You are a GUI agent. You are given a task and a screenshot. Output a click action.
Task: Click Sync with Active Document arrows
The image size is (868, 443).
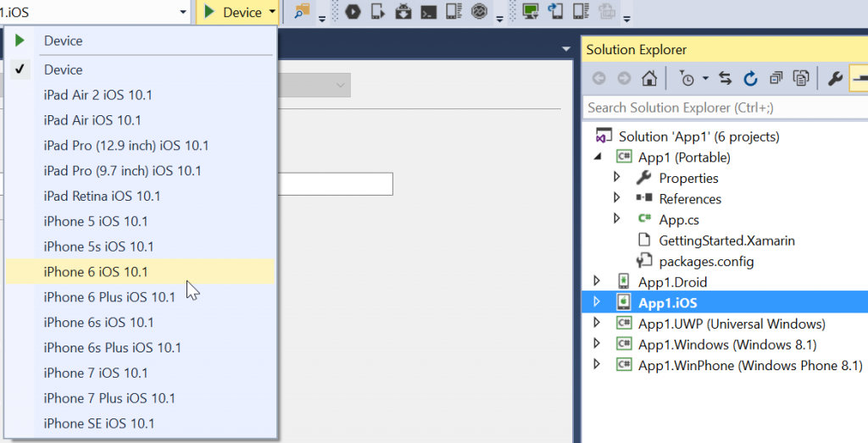point(726,79)
